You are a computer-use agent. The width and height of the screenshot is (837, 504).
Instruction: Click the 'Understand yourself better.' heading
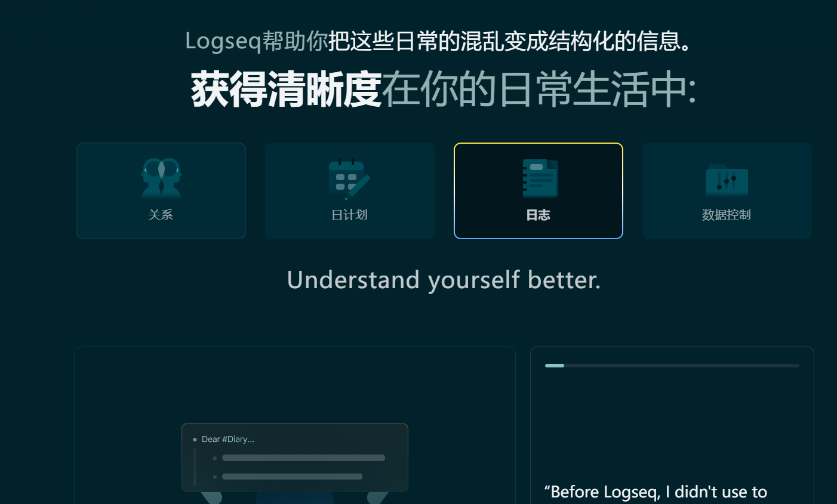[444, 280]
